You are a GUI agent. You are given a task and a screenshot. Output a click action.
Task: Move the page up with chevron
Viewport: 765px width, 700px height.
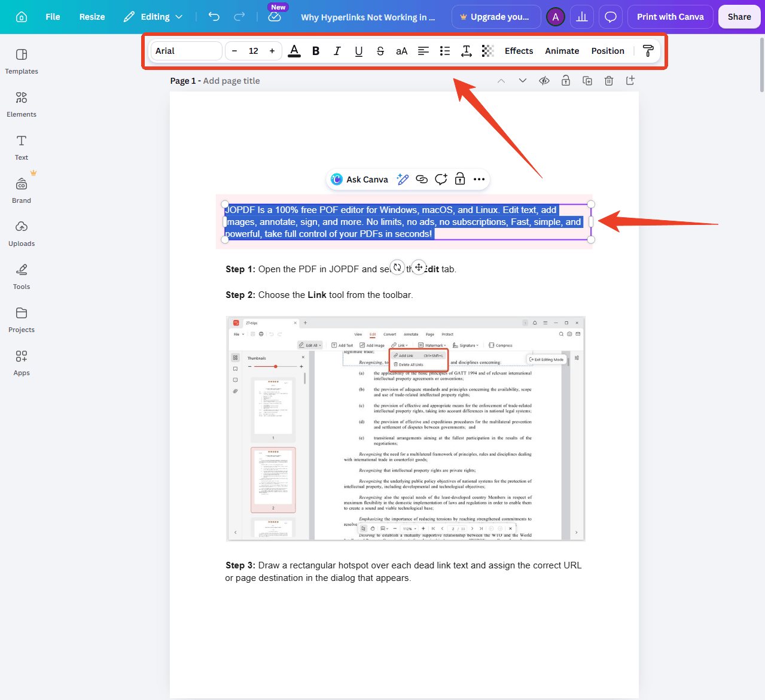pos(501,81)
